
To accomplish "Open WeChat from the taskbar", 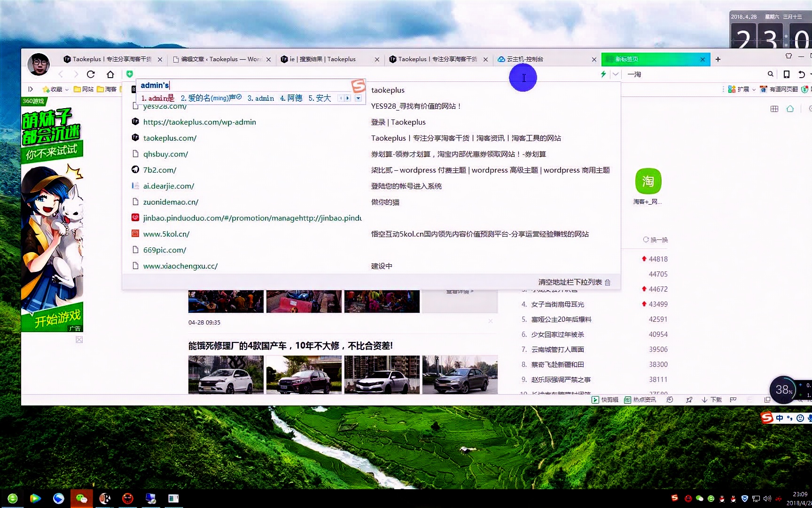I will pos(81,499).
